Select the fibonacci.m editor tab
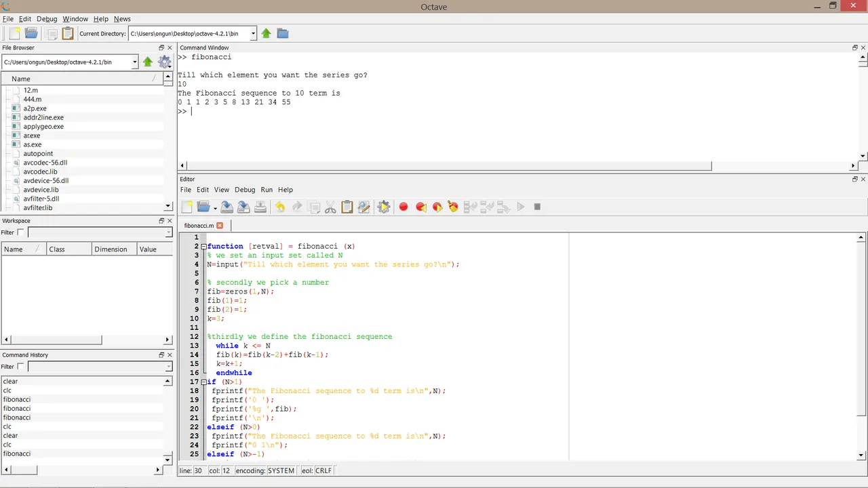 pyautogui.click(x=199, y=225)
